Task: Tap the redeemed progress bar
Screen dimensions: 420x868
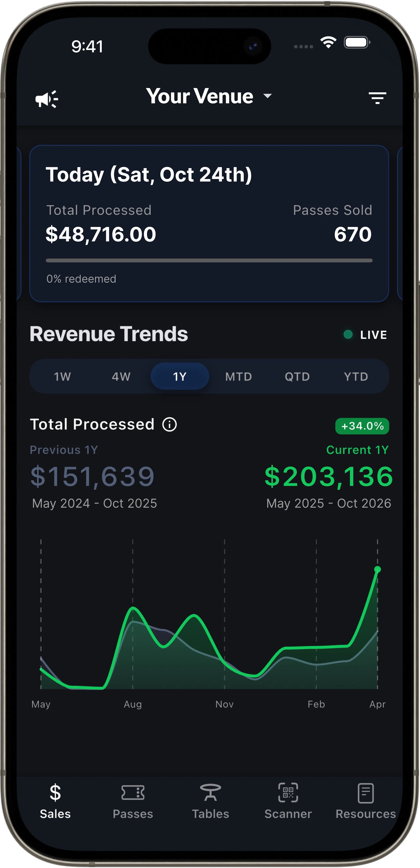Action: (209, 260)
